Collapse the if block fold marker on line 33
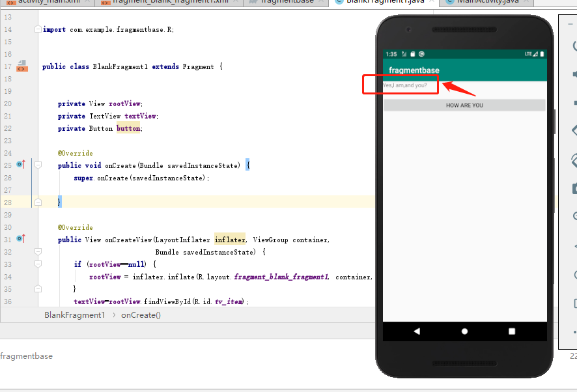 tap(38, 264)
